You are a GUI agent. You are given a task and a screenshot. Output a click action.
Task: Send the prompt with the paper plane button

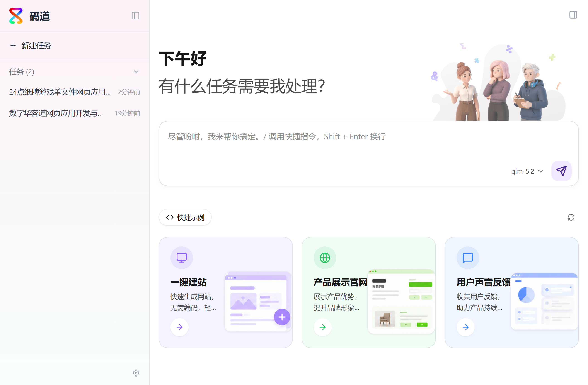point(561,171)
